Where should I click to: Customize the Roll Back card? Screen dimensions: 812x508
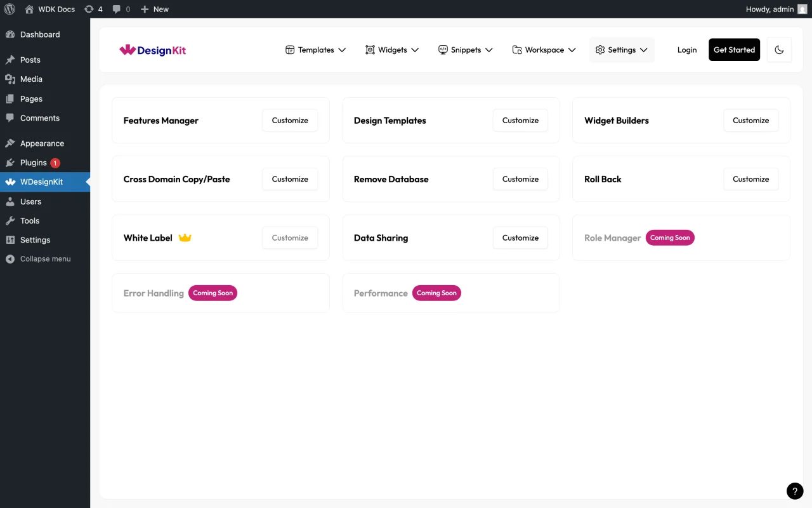[x=750, y=179]
